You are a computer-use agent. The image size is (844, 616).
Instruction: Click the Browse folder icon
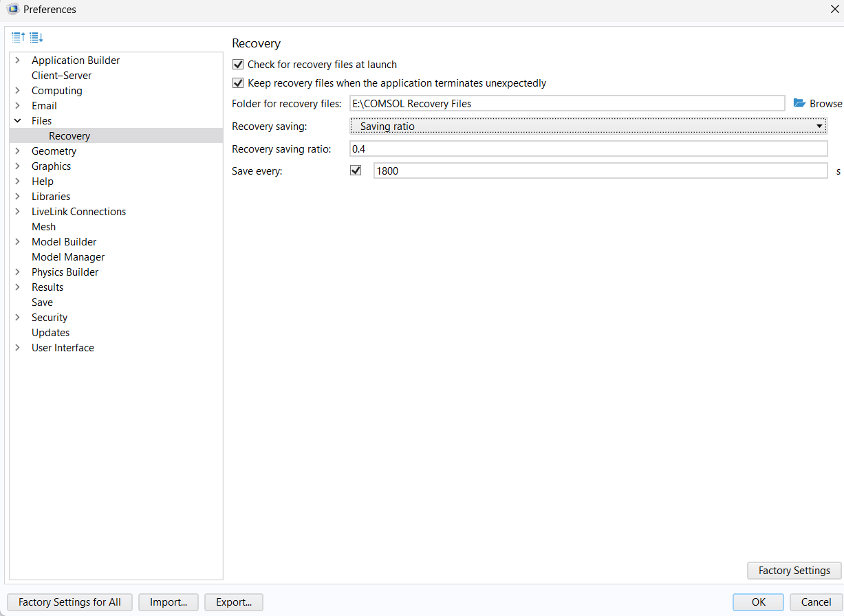(x=799, y=103)
